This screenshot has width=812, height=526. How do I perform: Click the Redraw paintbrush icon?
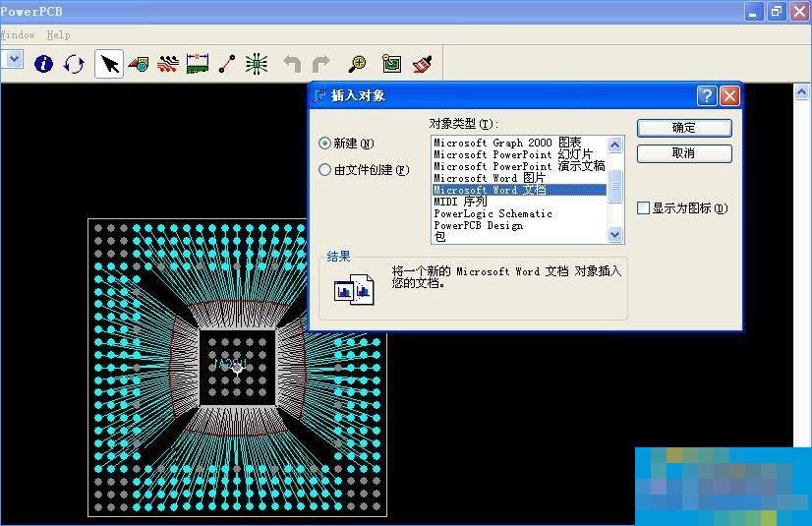pos(422,64)
